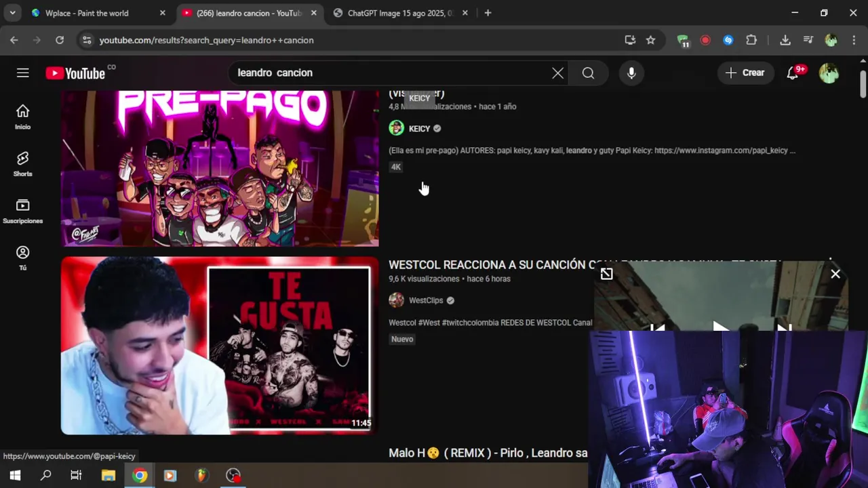Image resolution: width=868 pixels, height=488 pixels.
Task: Open Chrome downloads
Action: [x=785, y=40]
